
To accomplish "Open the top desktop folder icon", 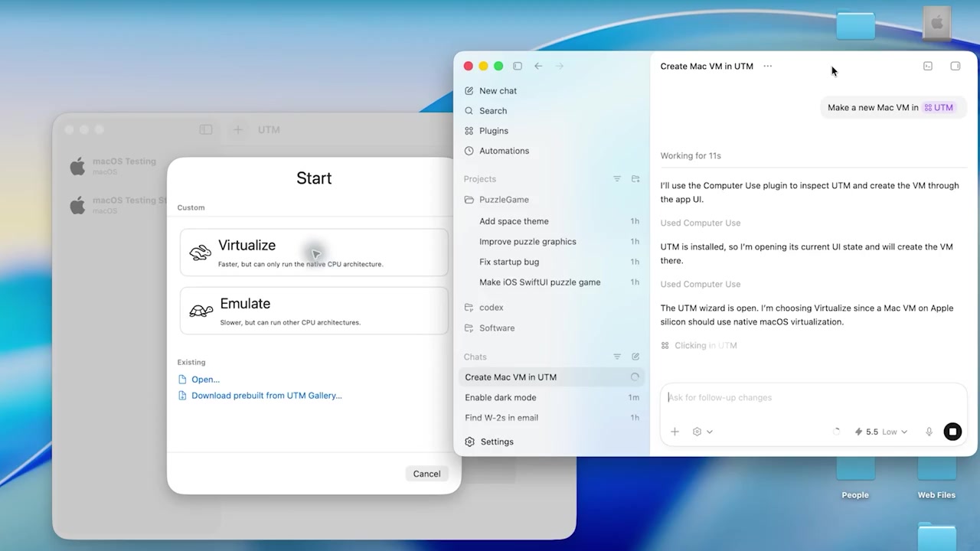I will click(855, 24).
